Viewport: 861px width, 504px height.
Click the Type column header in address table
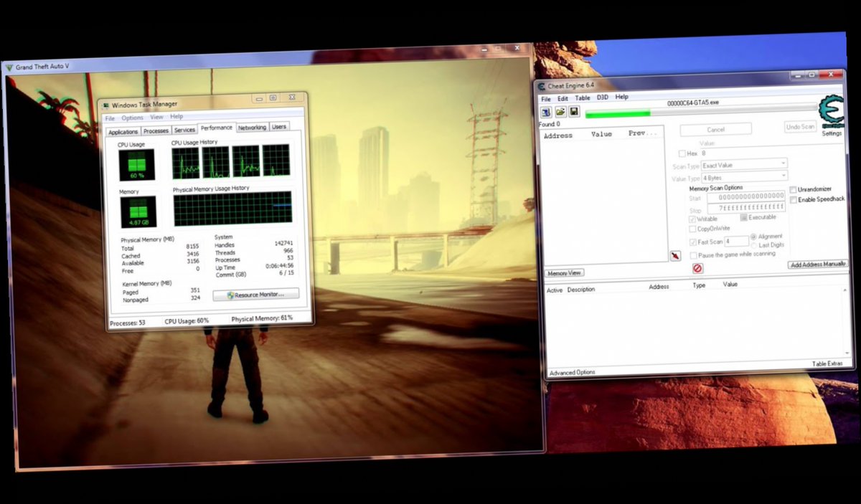point(699,285)
